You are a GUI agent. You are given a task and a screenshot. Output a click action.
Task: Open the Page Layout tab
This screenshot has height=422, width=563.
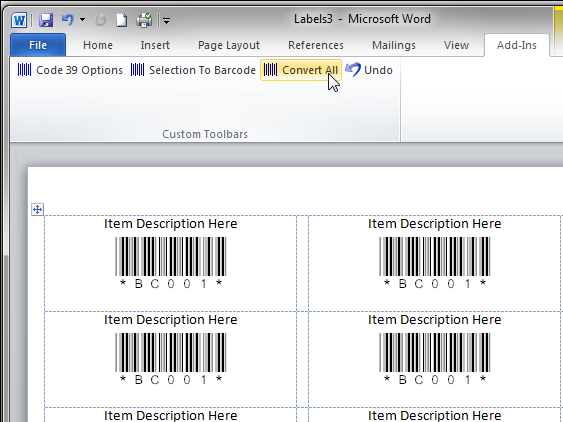(229, 45)
